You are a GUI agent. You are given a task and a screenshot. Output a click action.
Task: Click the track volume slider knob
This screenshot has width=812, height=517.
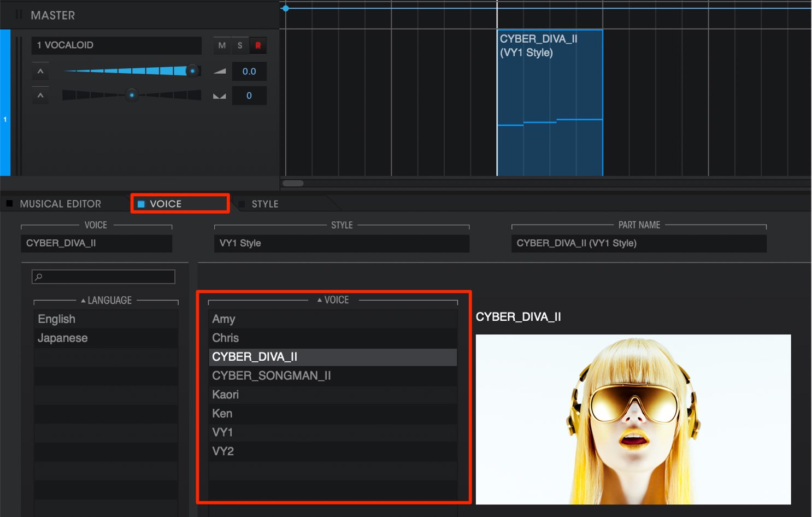pos(192,71)
